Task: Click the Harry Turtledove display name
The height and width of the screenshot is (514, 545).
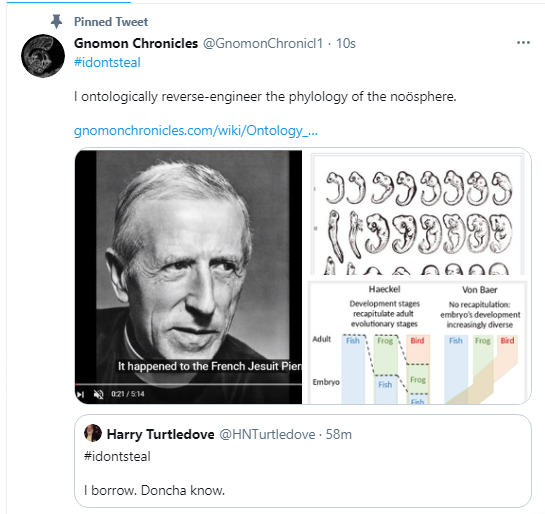Action: [x=160, y=434]
